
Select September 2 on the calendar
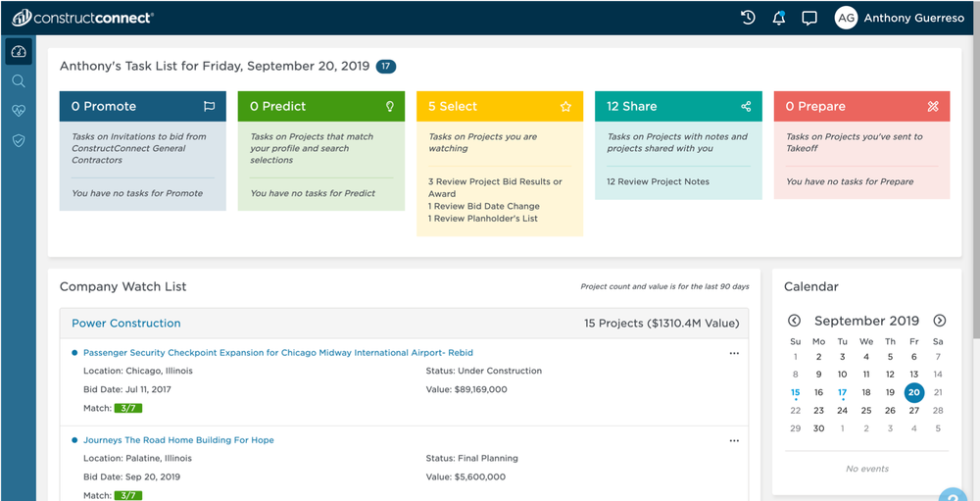point(818,357)
